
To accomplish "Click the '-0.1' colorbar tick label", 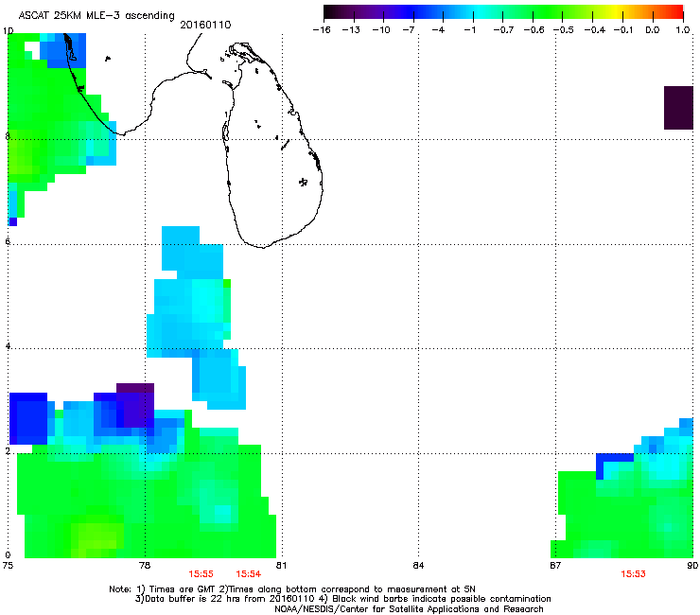I will [623, 30].
